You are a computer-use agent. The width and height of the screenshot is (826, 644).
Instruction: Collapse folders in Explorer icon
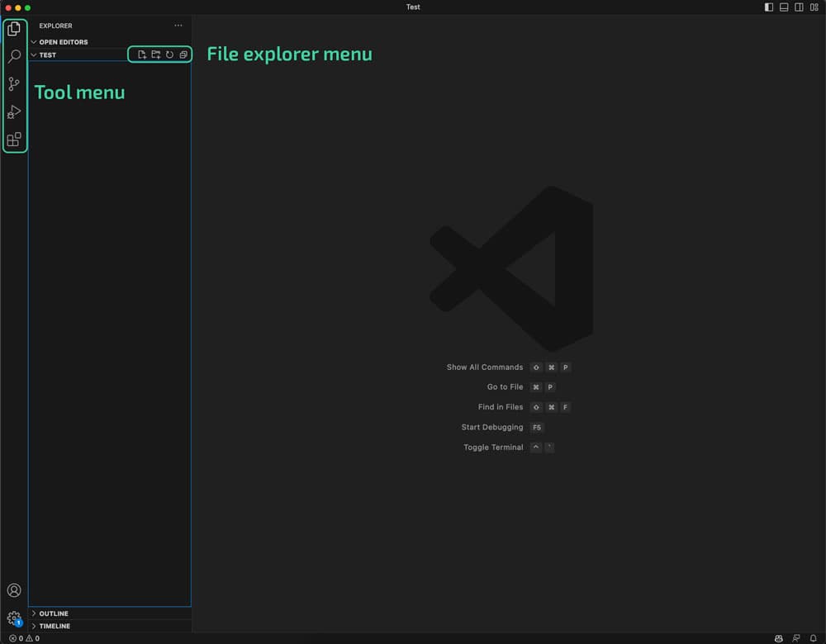(x=183, y=54)
